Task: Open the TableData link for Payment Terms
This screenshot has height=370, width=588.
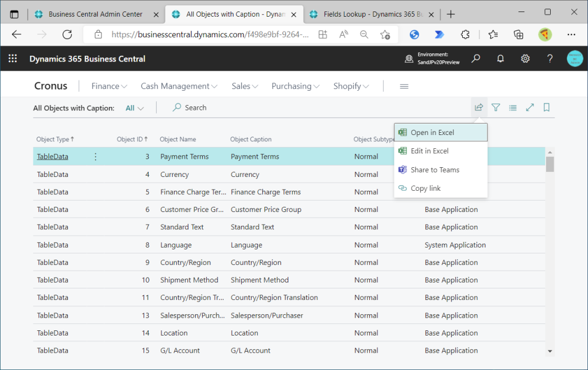Action: coord(52,156)
